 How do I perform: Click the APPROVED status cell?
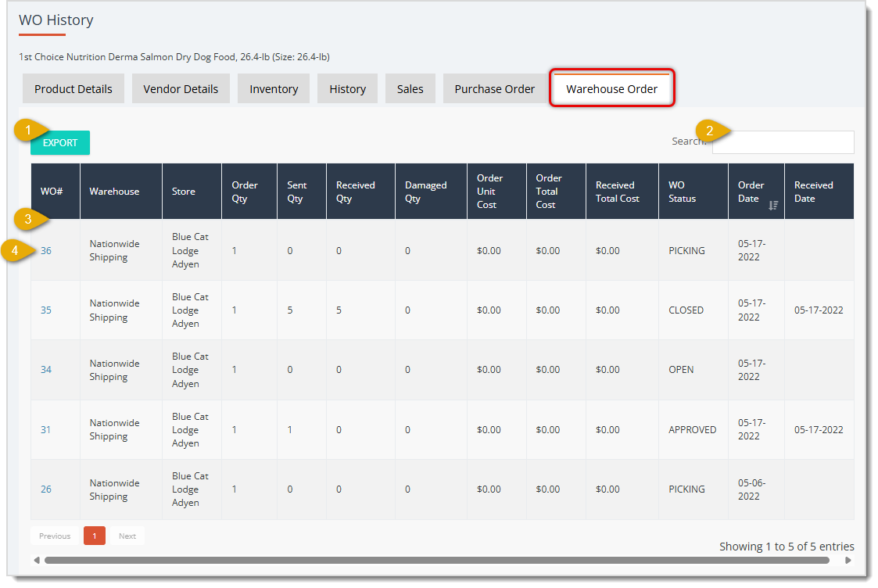tap(692, 429)
